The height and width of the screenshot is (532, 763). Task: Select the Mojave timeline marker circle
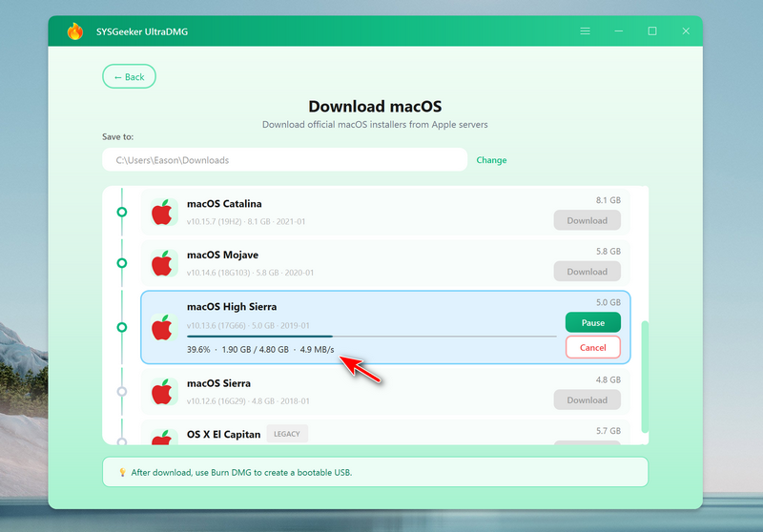pos(121,263)
